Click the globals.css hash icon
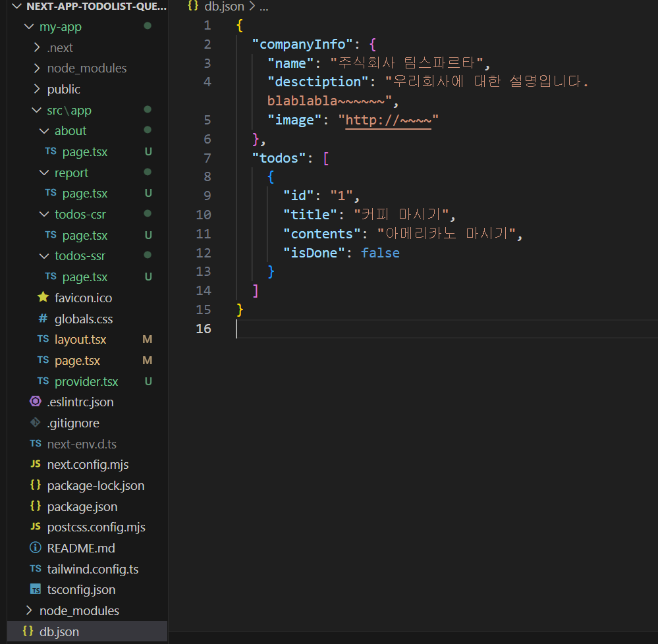This screenshot has width=658, height=644. (x=43, y=319)
